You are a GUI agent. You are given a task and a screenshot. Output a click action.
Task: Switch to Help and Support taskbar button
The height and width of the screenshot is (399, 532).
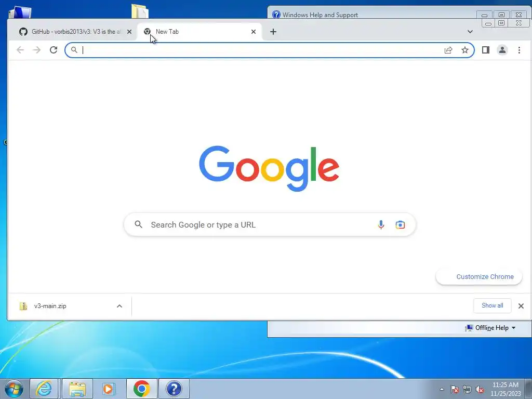[174, 389]
